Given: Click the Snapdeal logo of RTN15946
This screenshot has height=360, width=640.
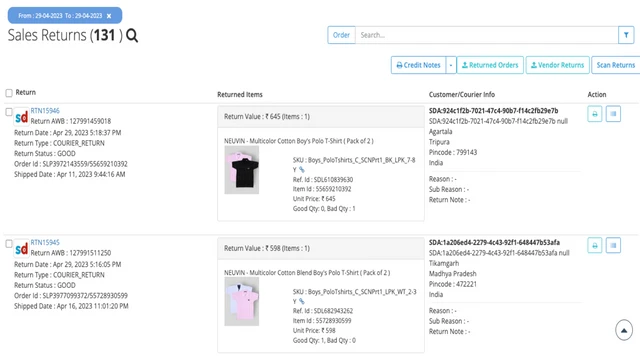Looking at the screenshot, I should tap(21, 117).
